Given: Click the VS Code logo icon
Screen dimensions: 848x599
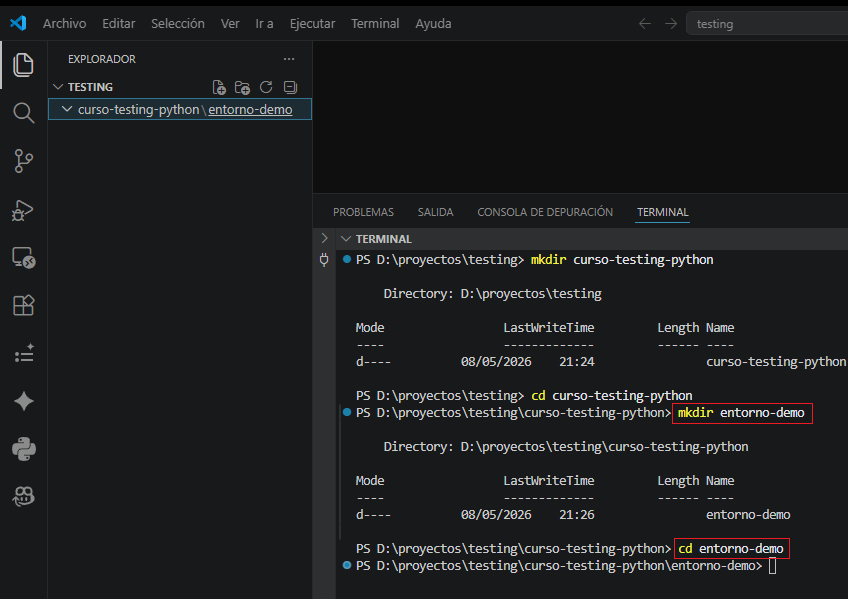Looking at the screenshot, I should pyautogui.click(x=18, y=23).
